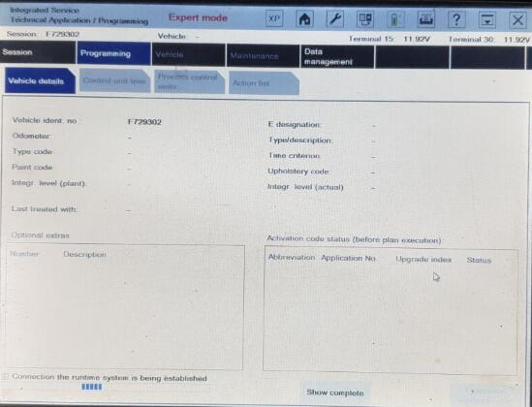The width and height of the screenshot is (532, 407).
Task: Switch to the Session main tab
Action: tap(38, 52)
